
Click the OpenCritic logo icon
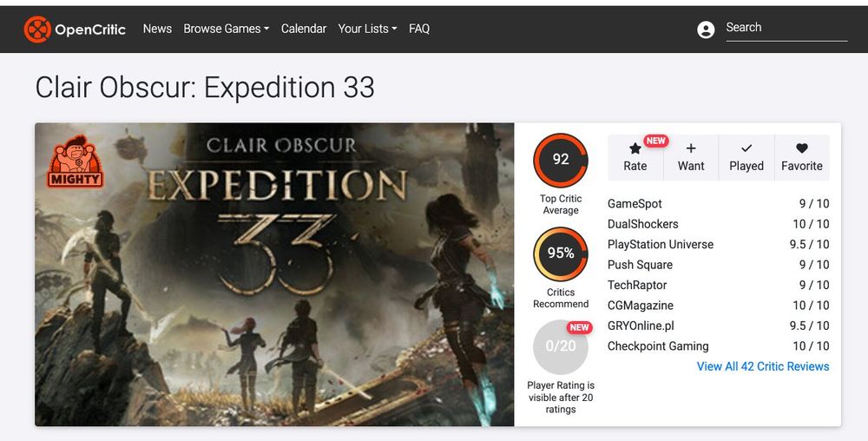(x=37, y=30)
